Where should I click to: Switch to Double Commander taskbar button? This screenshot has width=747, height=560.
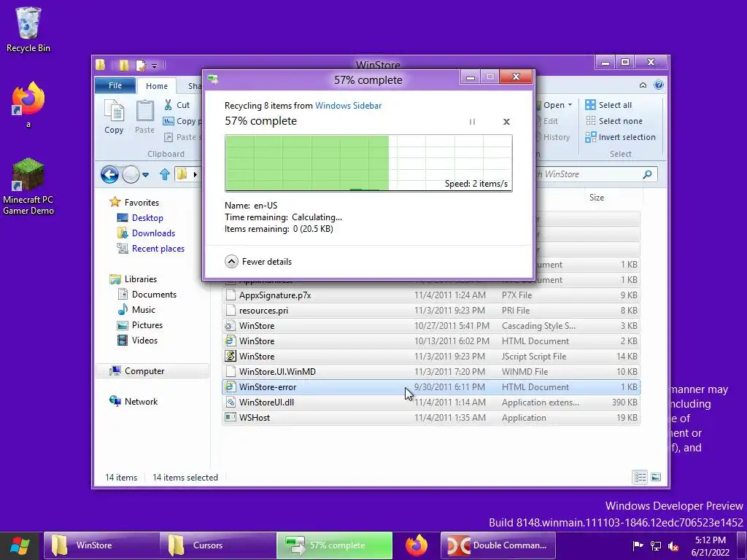[x=498, y=545]
